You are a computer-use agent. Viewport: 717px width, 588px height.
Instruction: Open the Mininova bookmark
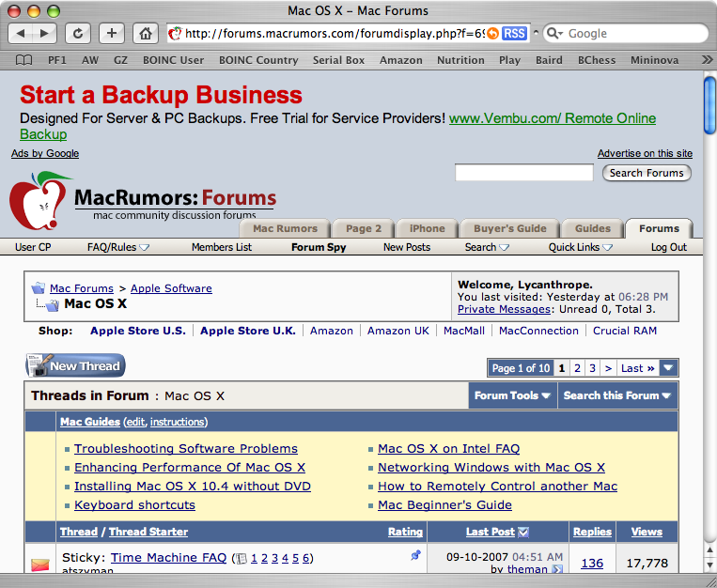[x=654, y=60]
